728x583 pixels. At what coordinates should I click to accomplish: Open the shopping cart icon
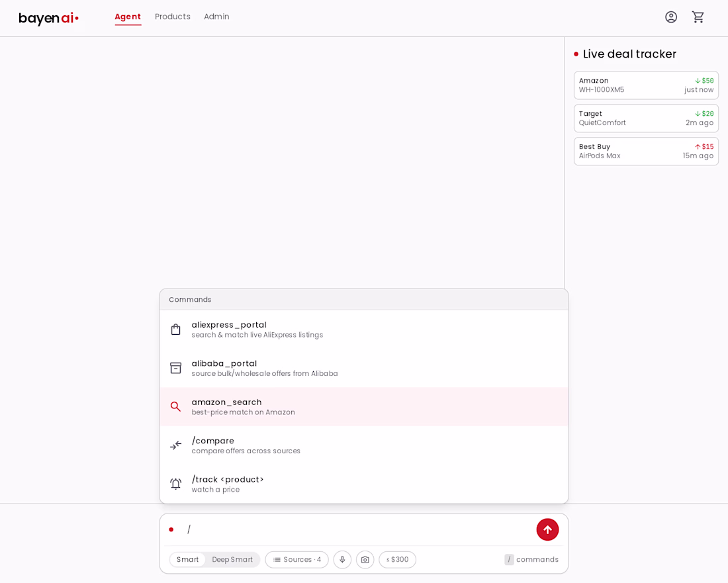click(x=698, y=17)
